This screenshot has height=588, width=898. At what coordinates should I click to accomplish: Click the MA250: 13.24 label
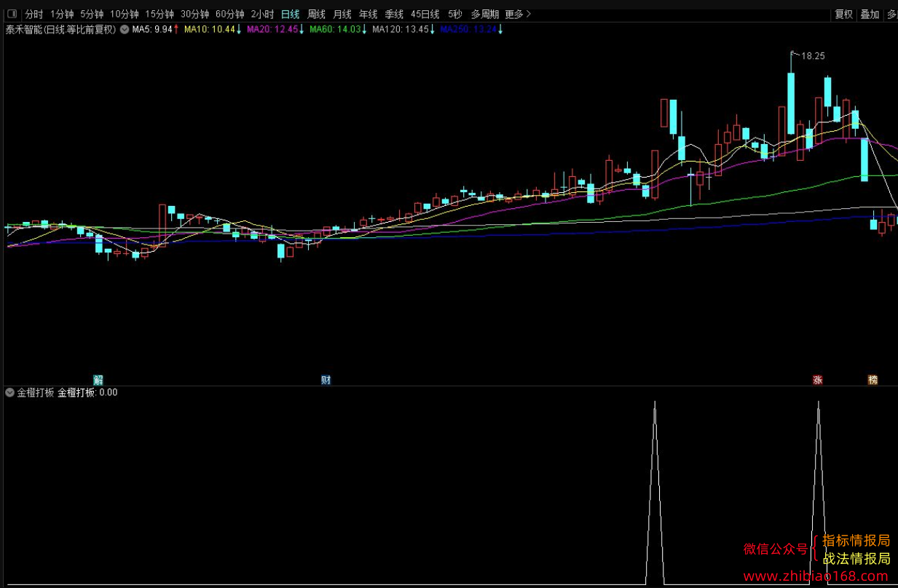click(468, 29)
